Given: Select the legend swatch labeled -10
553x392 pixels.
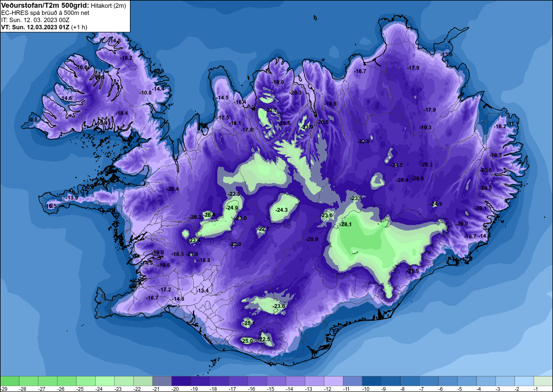Looking at the screenshot, I should (x=372, y=381).
